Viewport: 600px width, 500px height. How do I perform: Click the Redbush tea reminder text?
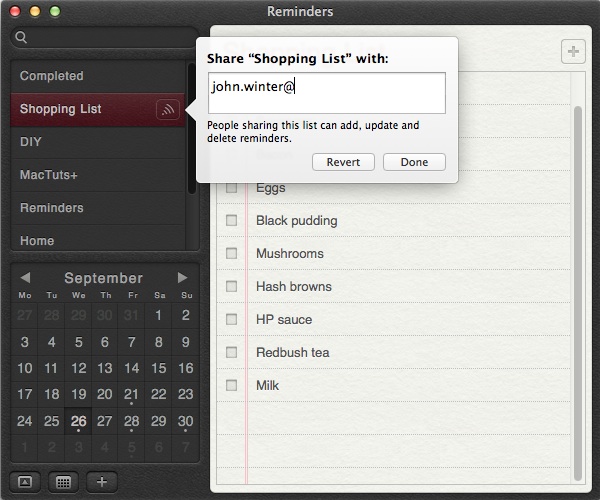click(x=292, y=352)
